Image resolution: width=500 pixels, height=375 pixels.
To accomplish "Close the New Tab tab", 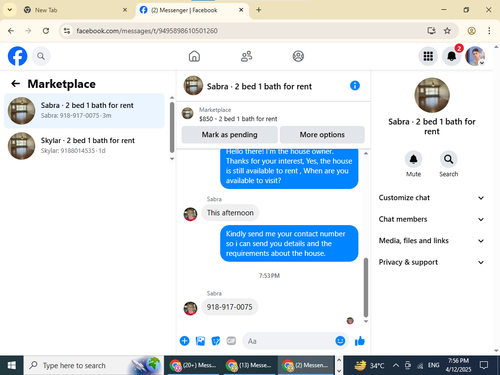I will [x=125, y=10].
